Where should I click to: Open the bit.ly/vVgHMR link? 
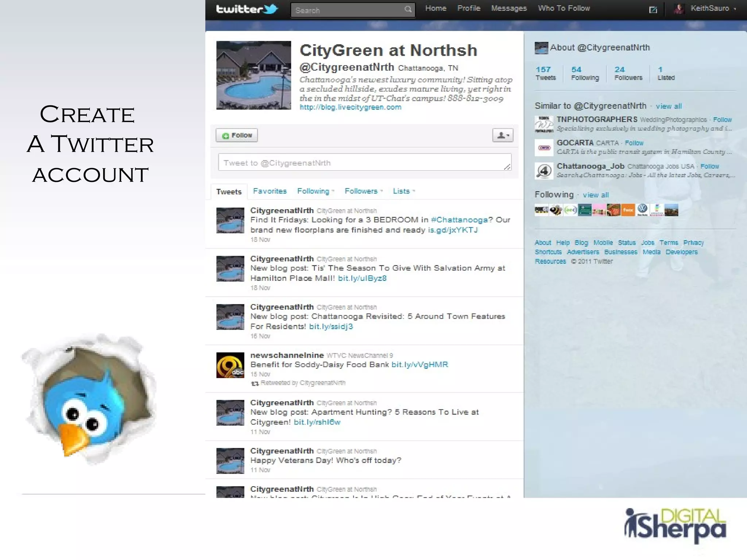(419, 365)
